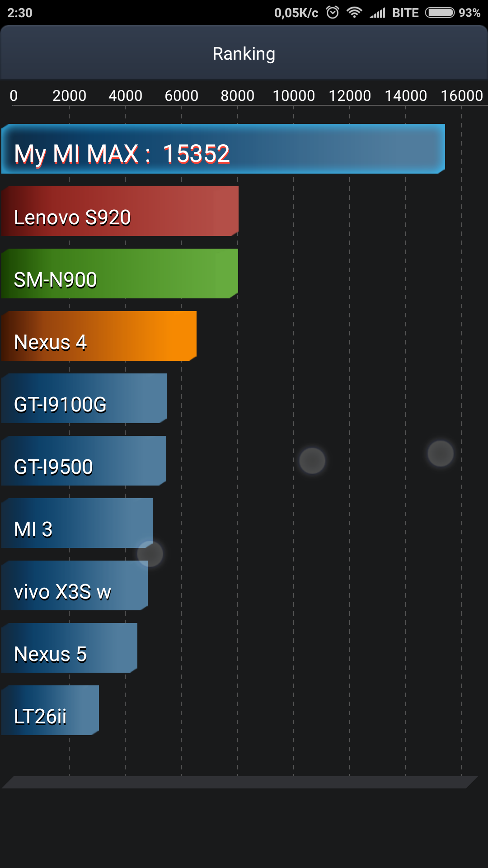488x868 pixels.
Task: Tap the Wi-Fi status icon
Action: [355, 12]
